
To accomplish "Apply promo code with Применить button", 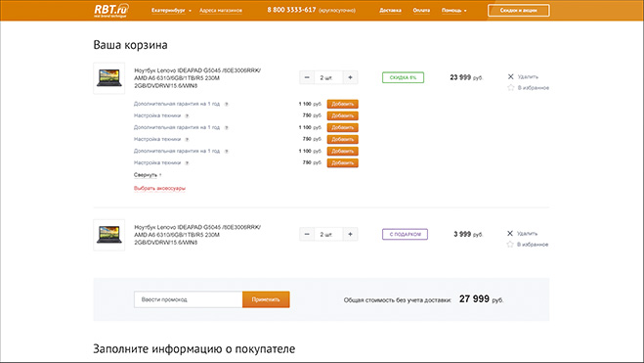I will point(266,299).
